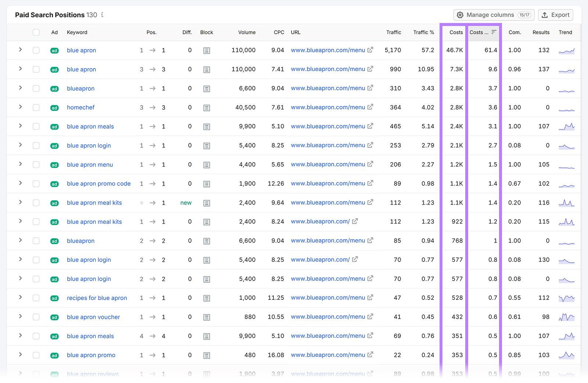The height and width of the screenshot is (383, 588).
Task: Open the blue apron promo code keyword link
Action: pos(98,184)
